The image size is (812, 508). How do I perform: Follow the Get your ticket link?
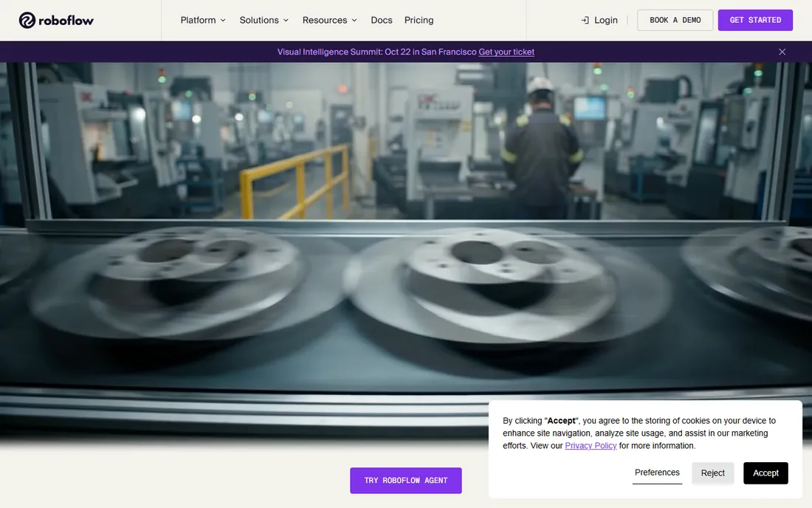point(506,52)
